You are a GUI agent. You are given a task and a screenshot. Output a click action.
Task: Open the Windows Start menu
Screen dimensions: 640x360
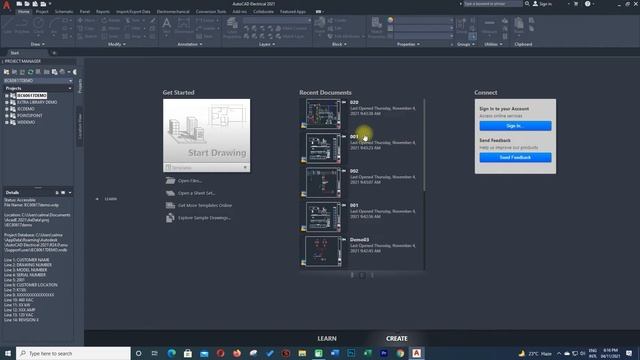[x=8, y=353]
